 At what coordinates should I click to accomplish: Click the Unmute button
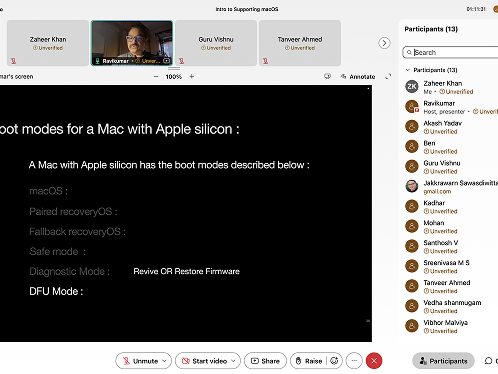(140, 361)
